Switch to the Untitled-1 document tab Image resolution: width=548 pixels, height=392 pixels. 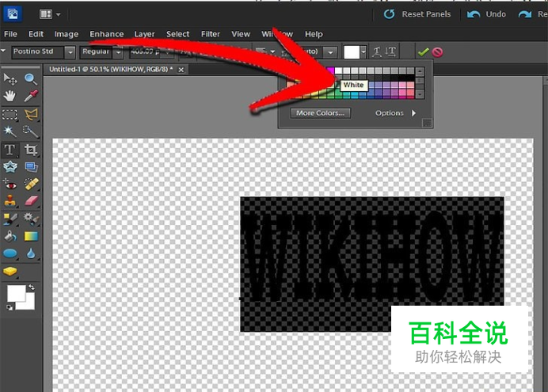click(x=111, y=69)
